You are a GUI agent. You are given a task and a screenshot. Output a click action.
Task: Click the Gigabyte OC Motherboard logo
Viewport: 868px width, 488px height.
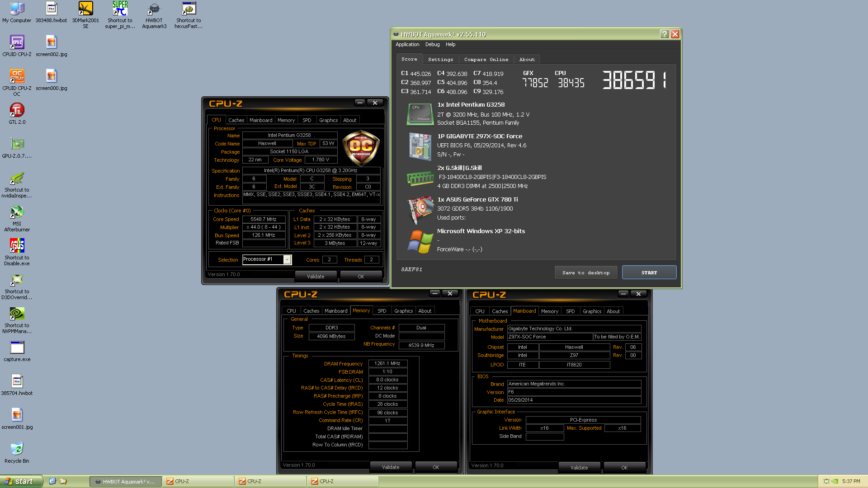[x=361, y=147]
